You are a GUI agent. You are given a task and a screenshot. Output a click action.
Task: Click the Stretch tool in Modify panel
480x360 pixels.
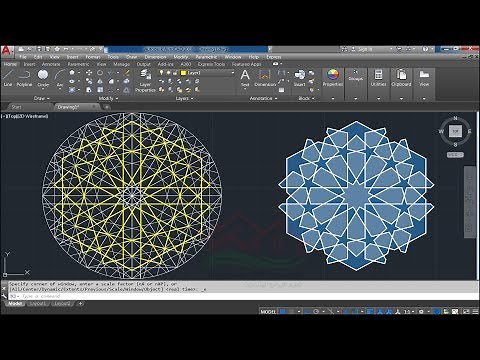89,90
